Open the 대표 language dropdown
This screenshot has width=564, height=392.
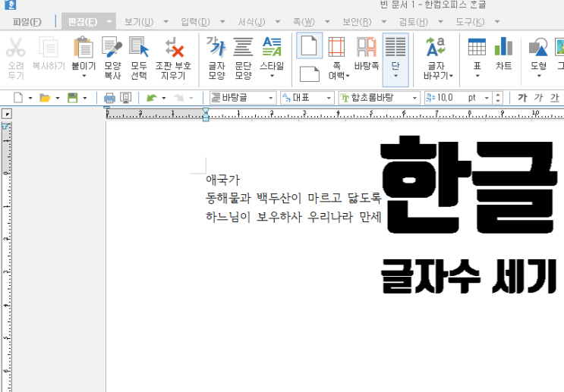click(329, 98)
